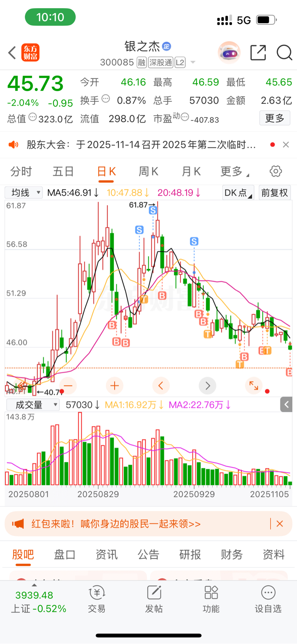Screen dimensions: 297x644
Task: Tap the 10:10 status bar clock
Action: click(x=50, y=17)
